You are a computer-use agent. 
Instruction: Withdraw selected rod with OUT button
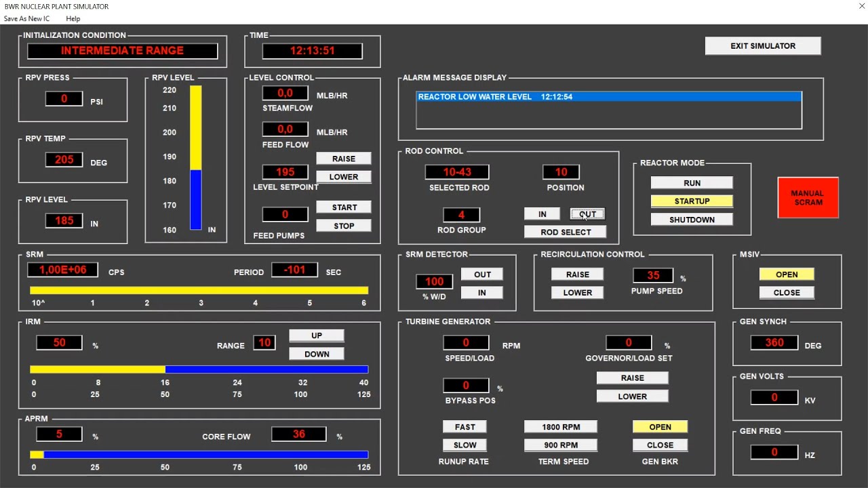(x=587, y=214)
